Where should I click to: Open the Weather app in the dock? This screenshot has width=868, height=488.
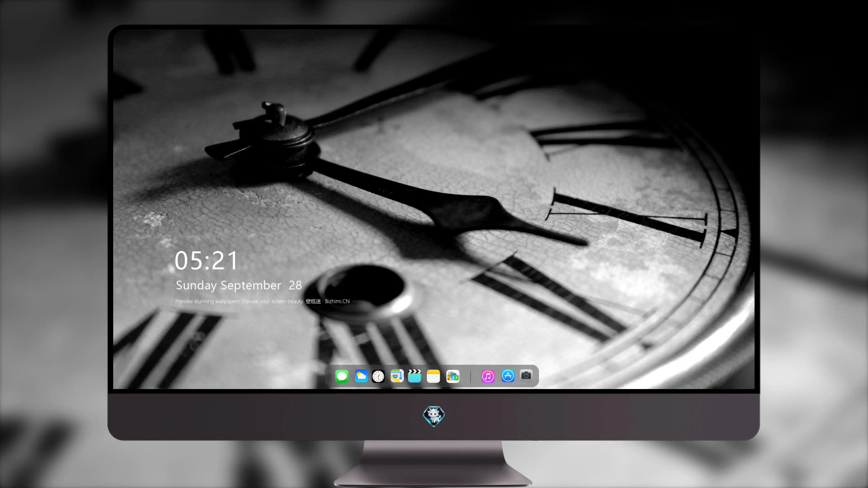click(361, 376)
